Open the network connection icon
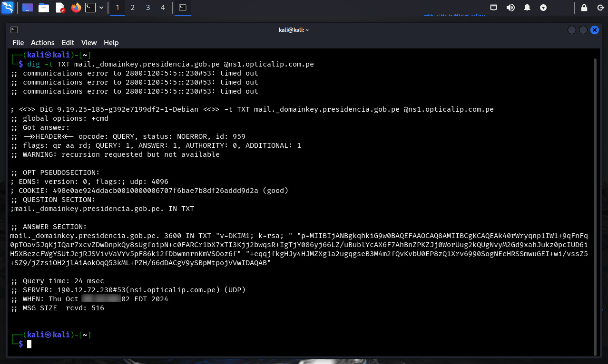 pos(494,8)
